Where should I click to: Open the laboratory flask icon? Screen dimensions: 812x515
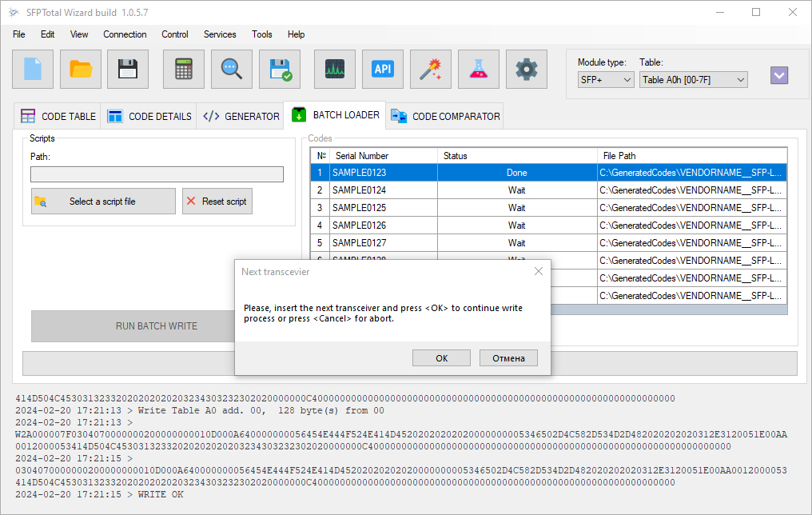tap(479, 69)
